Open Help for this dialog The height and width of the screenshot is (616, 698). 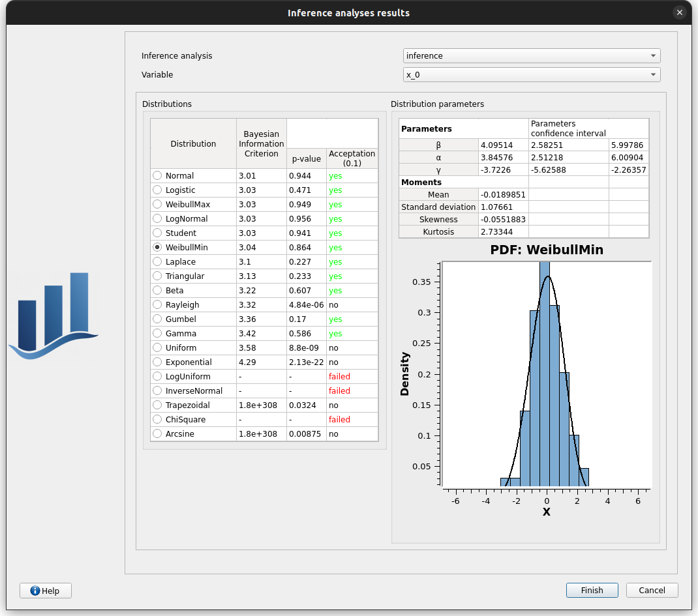pyautogui.click(x=46, y=591)
